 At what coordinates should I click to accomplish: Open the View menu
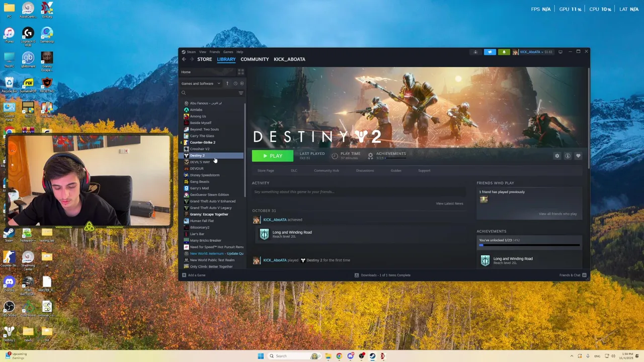coord(202,52)
